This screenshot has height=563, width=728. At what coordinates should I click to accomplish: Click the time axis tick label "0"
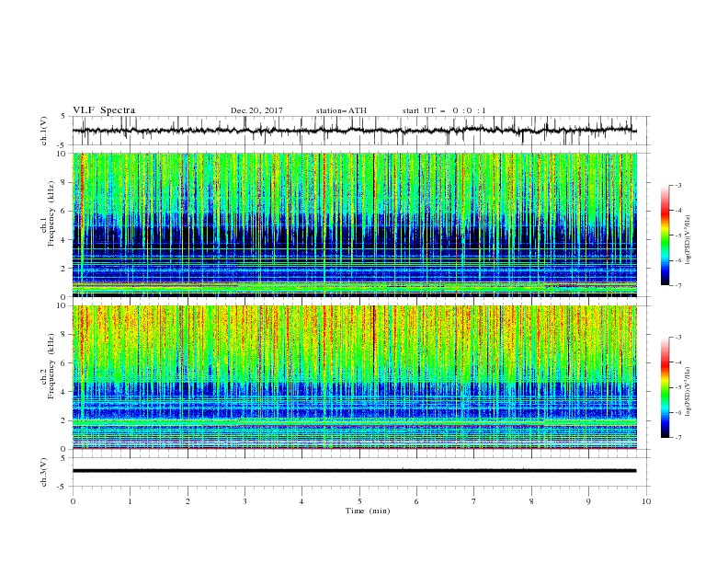(x=73, y=501)
